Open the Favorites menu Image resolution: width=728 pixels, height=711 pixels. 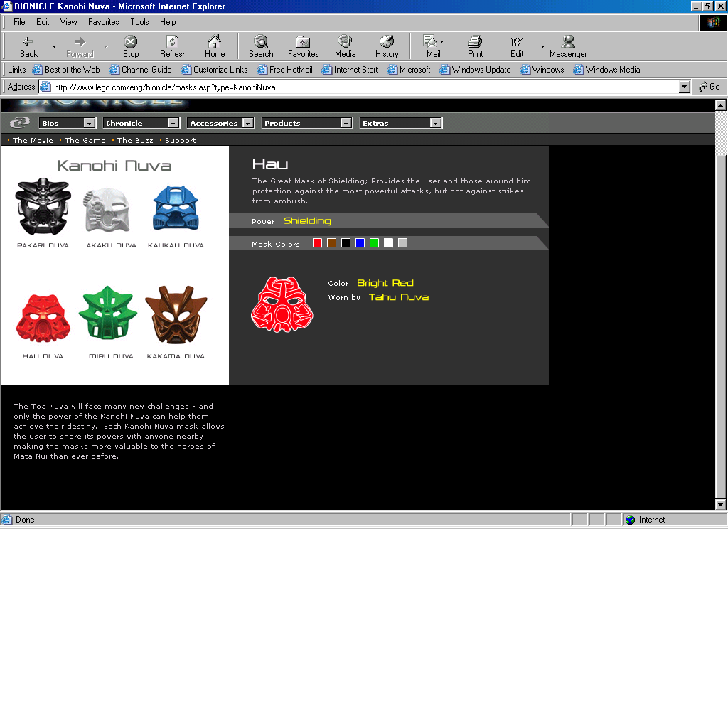pos(104,22)
